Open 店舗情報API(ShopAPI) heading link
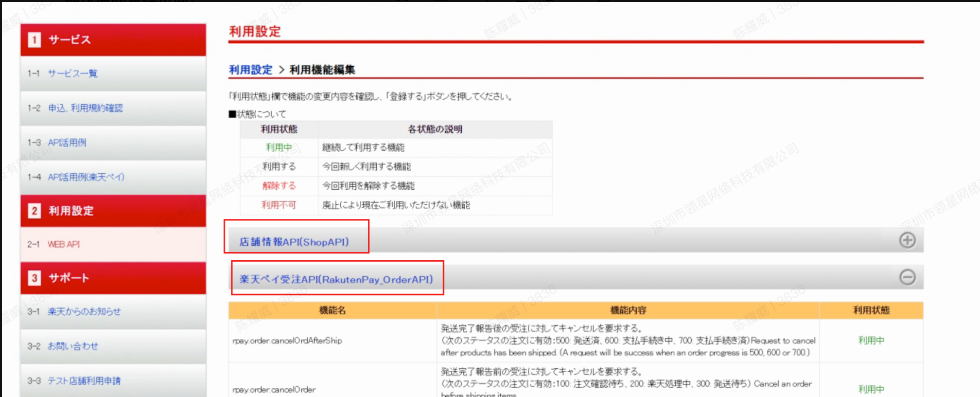Viewport: 980px width, 397px height. coord(294,242)
